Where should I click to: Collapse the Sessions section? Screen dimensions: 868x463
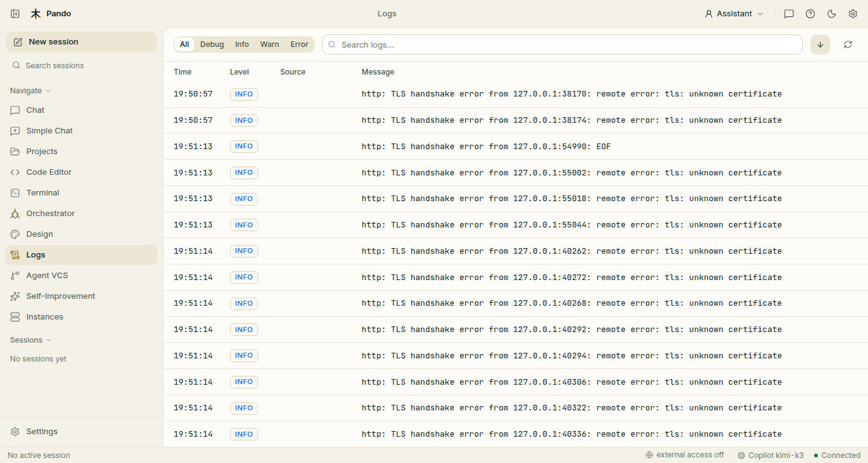tap(31, 340)
